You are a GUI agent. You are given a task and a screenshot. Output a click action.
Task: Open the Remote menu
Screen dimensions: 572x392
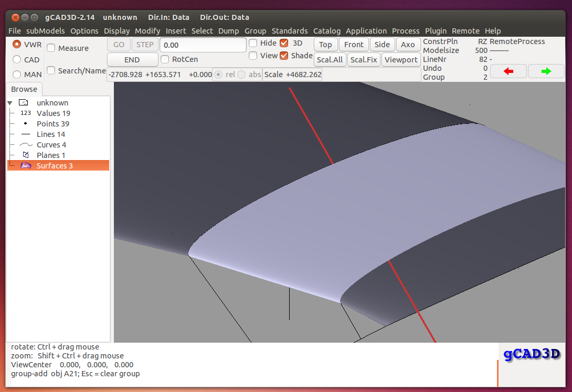click(465, 31)
